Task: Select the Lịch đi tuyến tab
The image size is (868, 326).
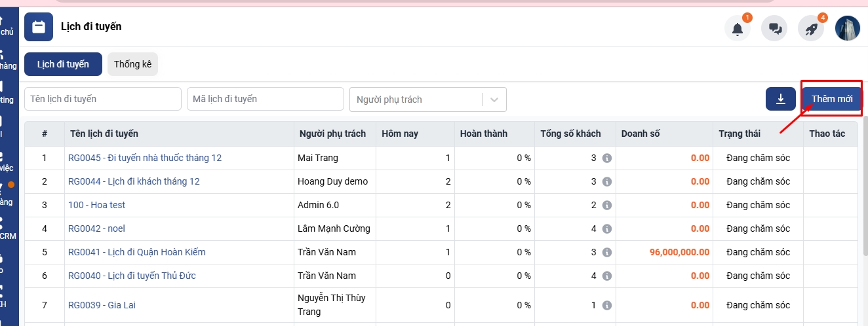Action: pos(63,65)
